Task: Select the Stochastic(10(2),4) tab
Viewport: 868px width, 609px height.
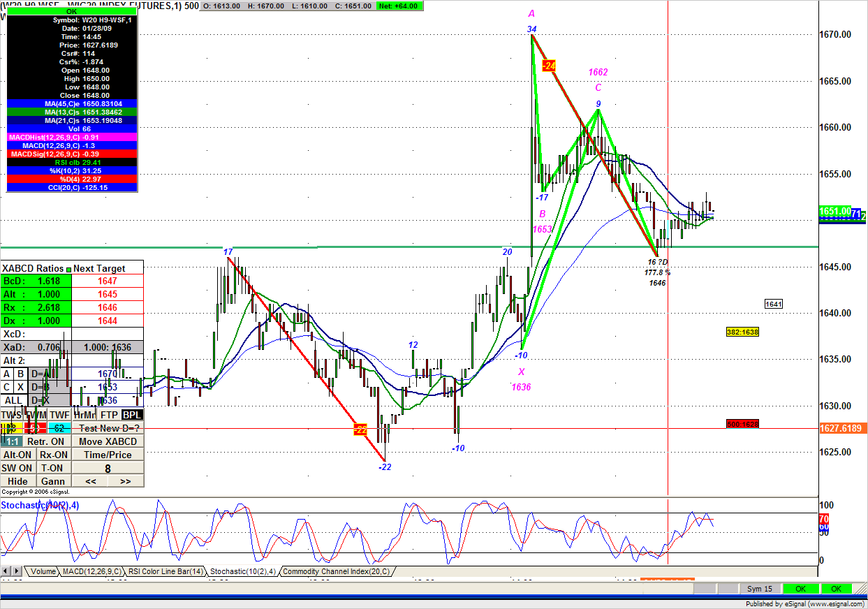Action: click(242, 571)
